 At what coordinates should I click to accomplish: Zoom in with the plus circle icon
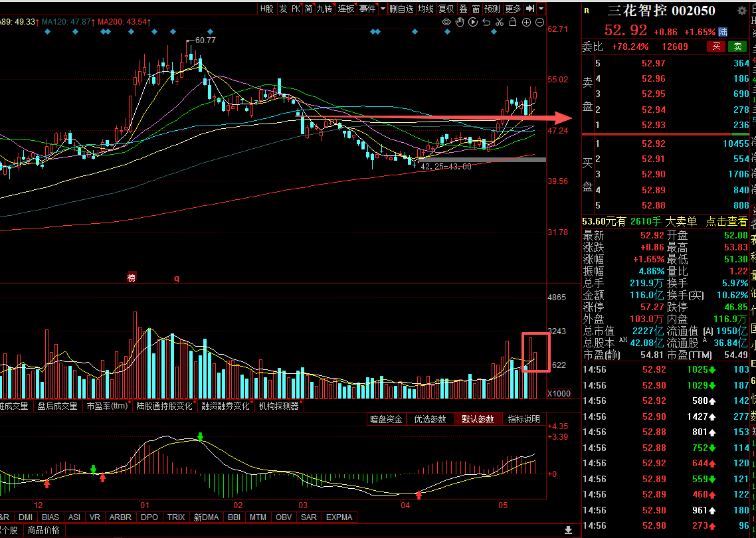[x=527, y=22]
